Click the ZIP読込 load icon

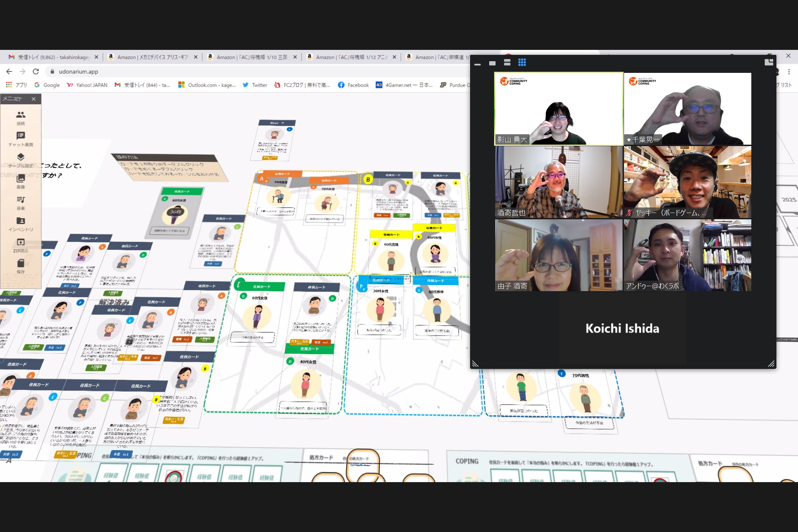(21, 242)
